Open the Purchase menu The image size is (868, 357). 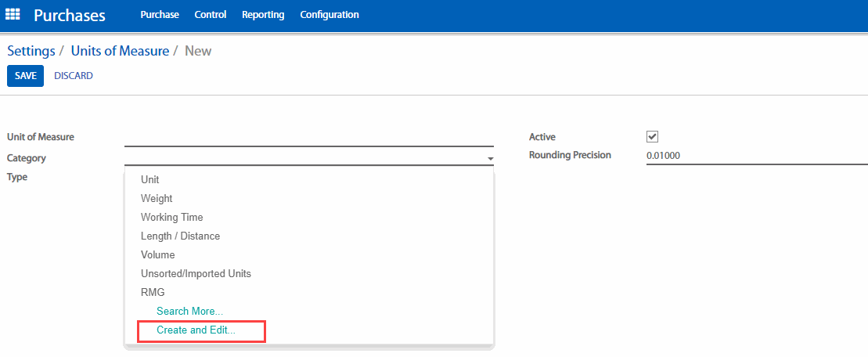point(160,15)
